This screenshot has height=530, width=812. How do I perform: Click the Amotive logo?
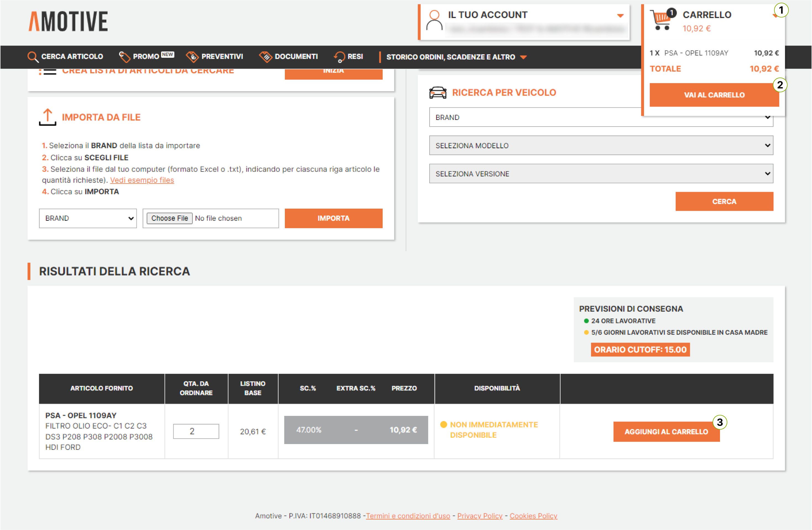click(68, 21)
